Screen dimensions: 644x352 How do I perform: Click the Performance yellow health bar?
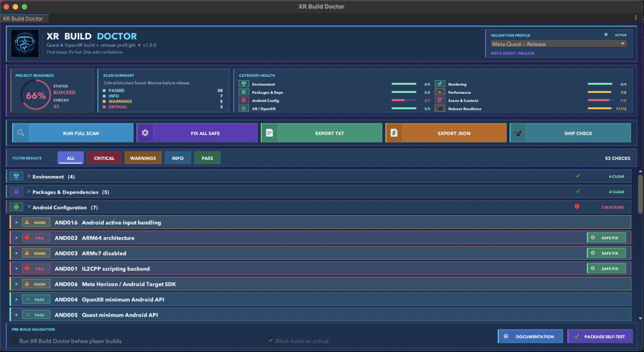(x=600, y=92)
